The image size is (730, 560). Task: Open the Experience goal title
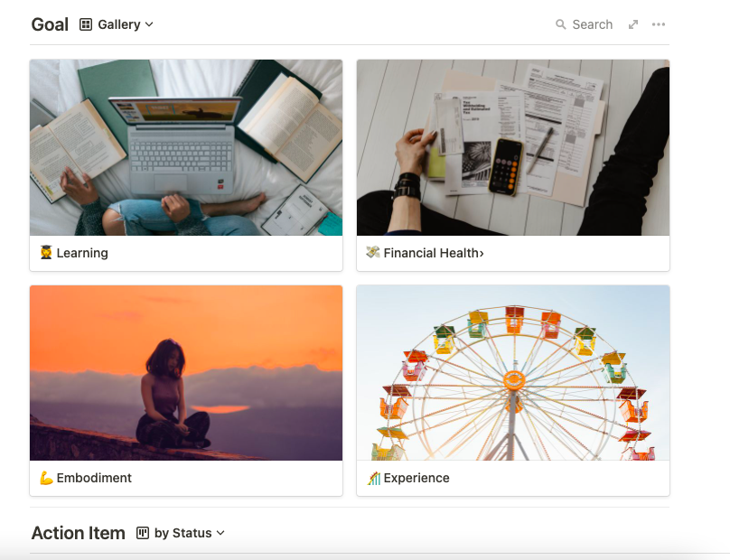pyautogui.click(x=416, y=478)
